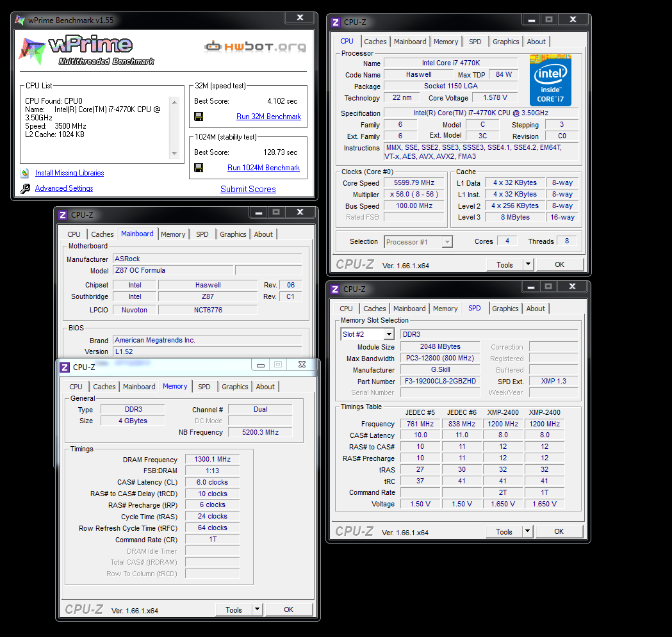Open Advanced Settings link in wPrime

64,188
